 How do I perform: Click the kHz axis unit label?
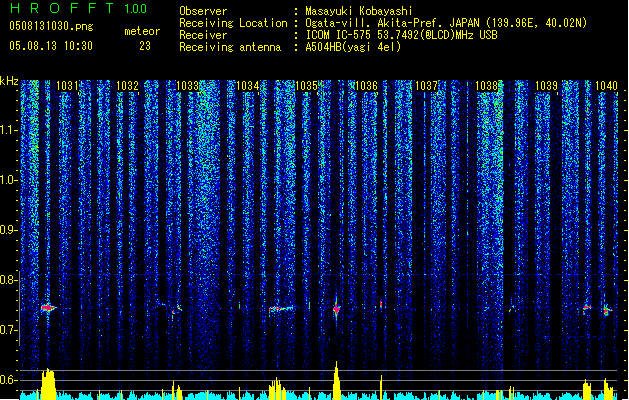point(9,81)
